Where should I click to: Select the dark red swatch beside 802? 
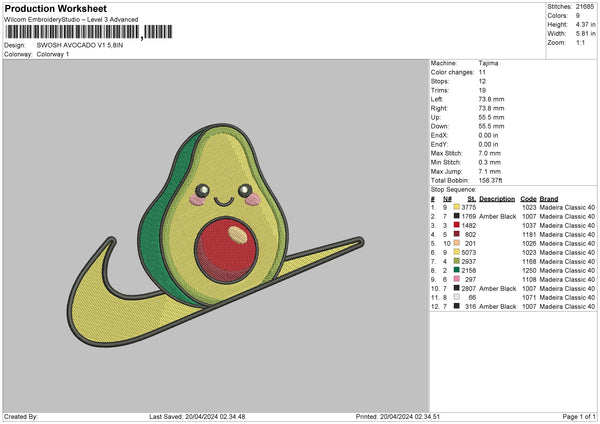tap(457, 234)
